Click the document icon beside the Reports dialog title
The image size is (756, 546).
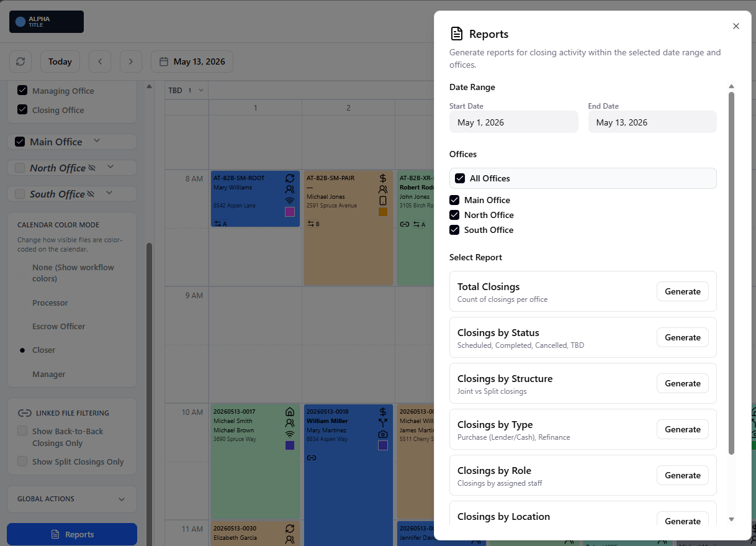coord(457,34)
